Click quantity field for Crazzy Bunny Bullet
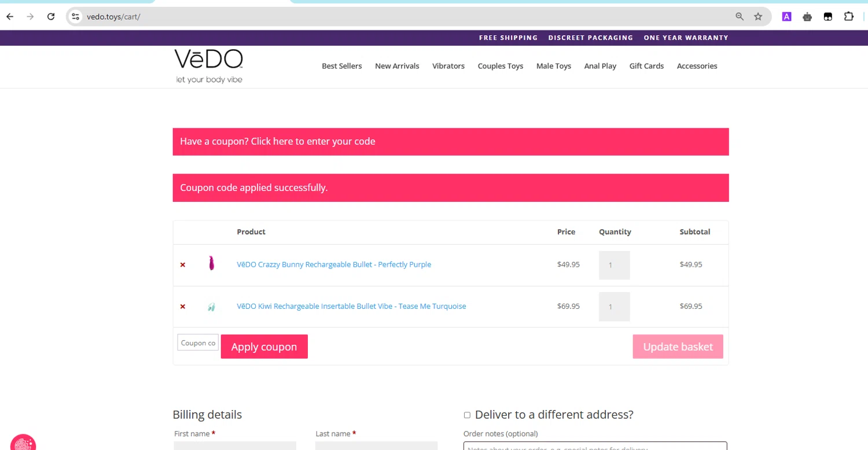868x450 pixels. tap(615, 265)
